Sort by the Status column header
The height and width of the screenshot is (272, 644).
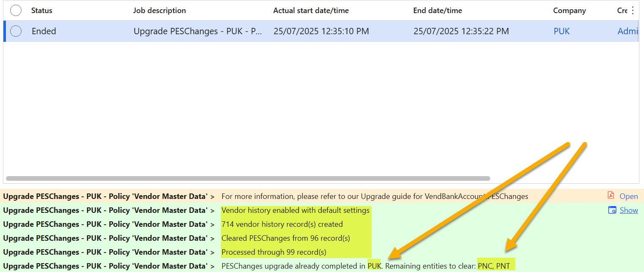(x=42, y=11)
